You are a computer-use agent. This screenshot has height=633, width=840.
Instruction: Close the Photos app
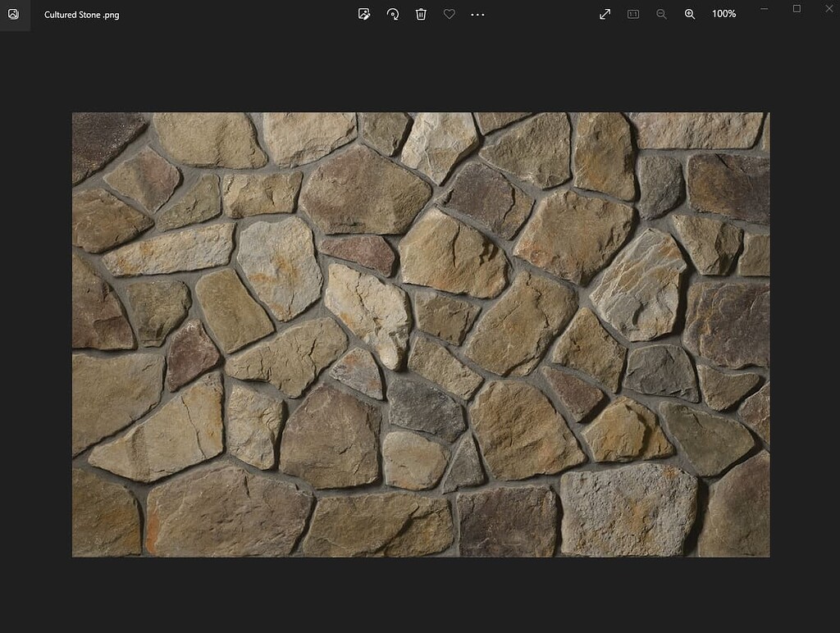coord(829,9)
